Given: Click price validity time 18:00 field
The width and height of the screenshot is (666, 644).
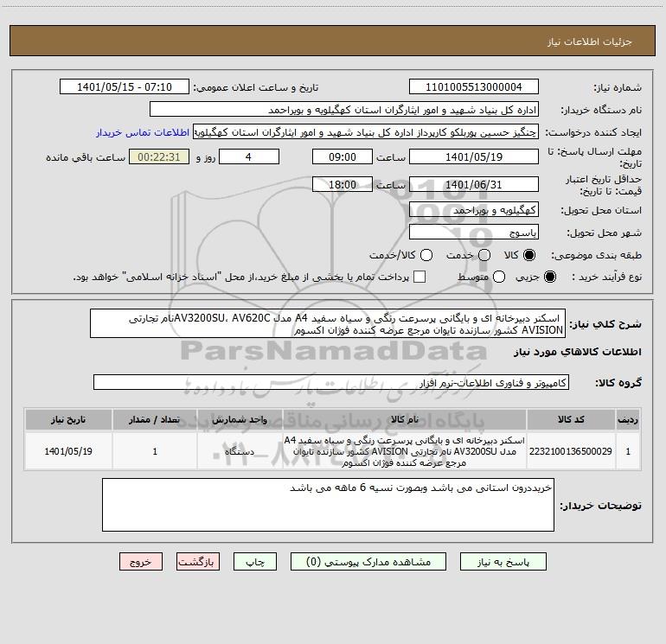Looking at the screenshot, I should (343, 184).
